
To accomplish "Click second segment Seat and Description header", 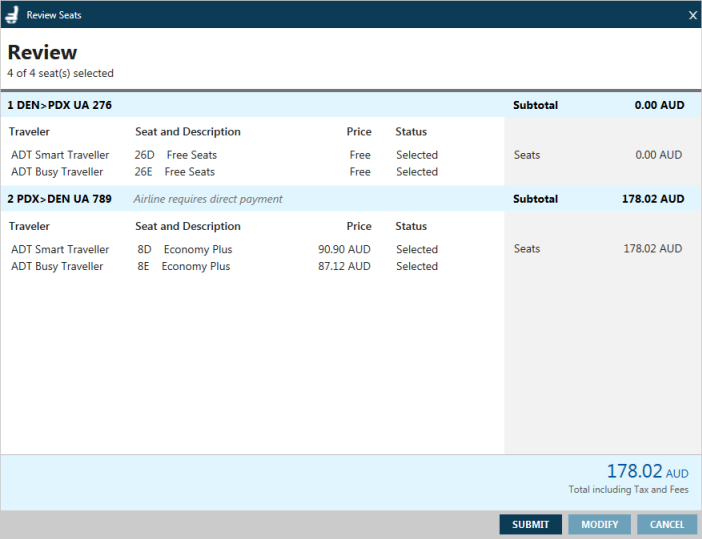I will [188, 226].
